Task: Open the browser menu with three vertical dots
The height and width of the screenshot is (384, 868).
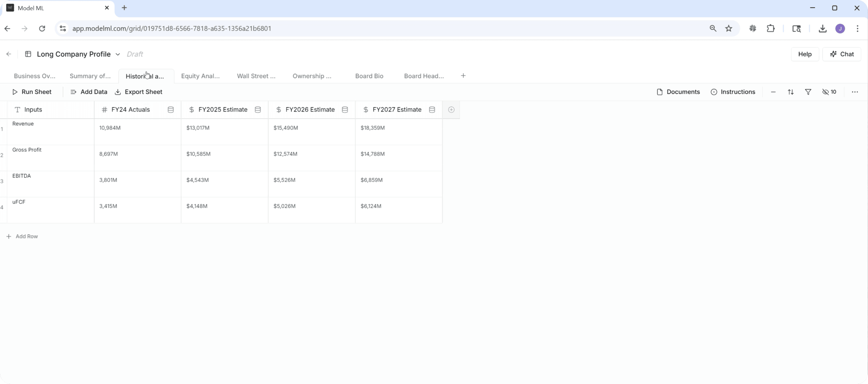Action: pos(858,28)
